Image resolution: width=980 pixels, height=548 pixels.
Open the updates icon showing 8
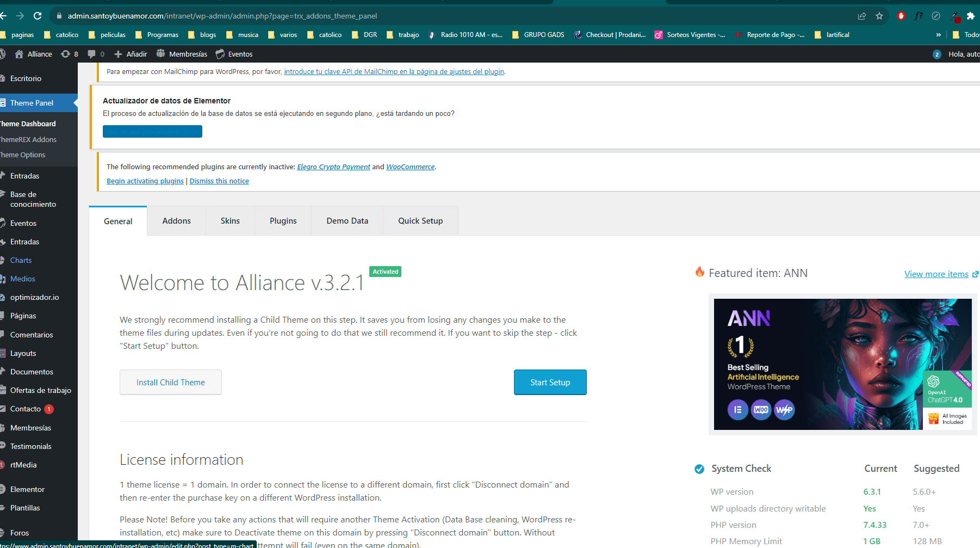pos(70,54)
